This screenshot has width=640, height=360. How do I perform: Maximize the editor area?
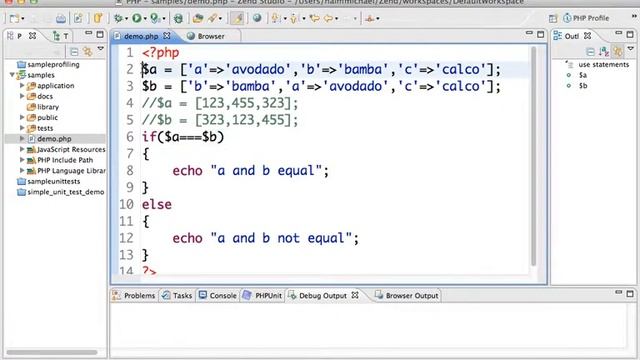tap(541, 34)
